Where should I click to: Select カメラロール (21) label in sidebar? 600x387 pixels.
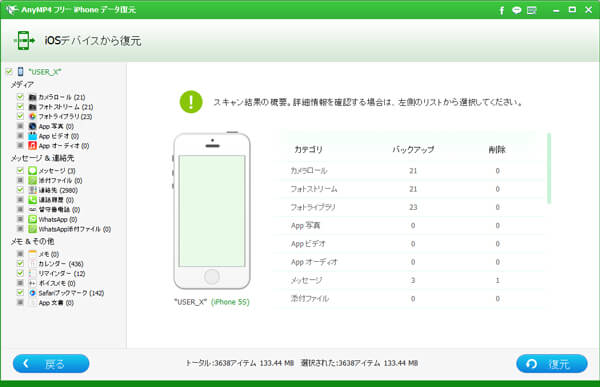pyautogui.click(x=62, y=97)
